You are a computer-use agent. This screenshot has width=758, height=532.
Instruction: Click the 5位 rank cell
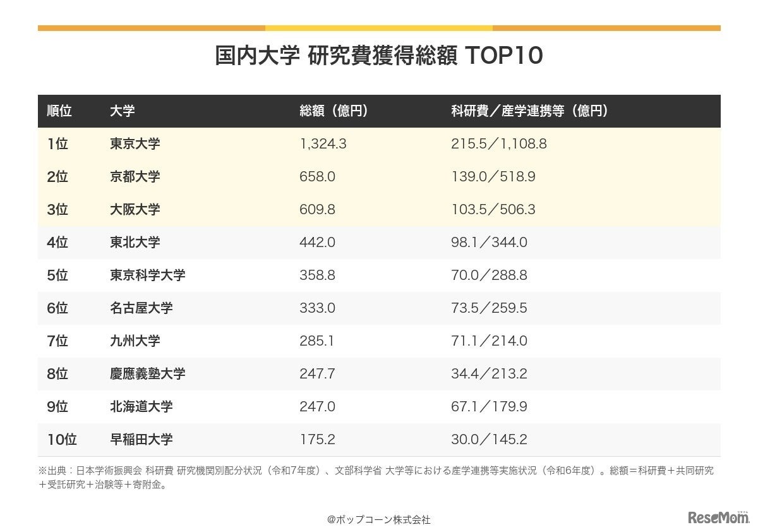(x=57, y=275)
